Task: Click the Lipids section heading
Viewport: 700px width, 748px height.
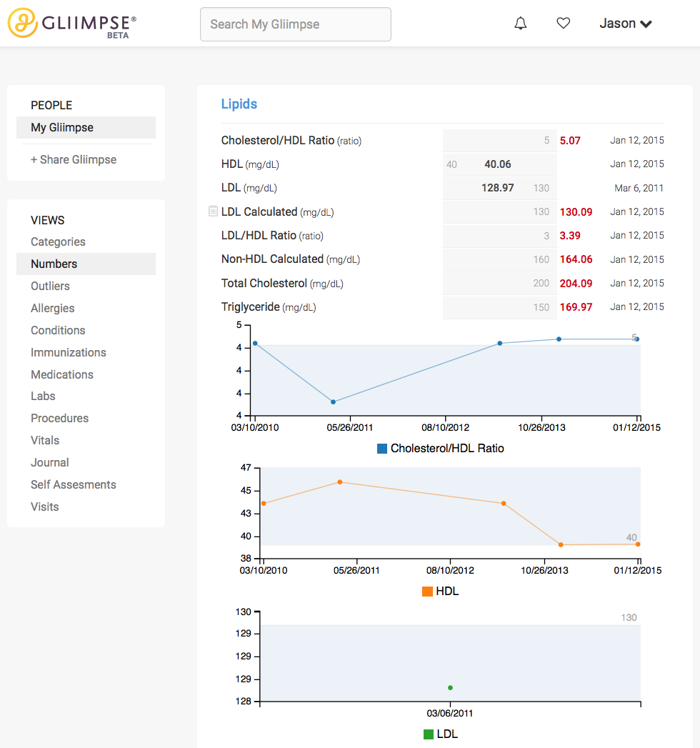Action: coord(239,104)
